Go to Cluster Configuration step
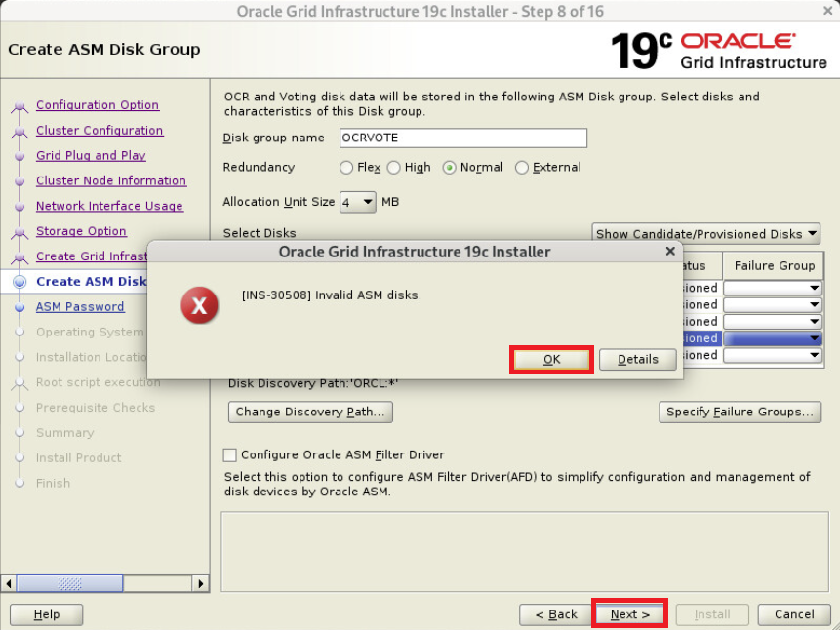The width and height of the screenshot is (840, 630). pyautogui.click(x=100, y=130)
